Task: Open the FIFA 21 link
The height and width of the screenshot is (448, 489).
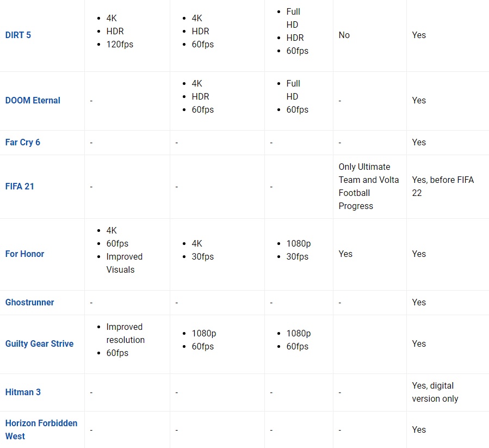Action: (20, 186)
